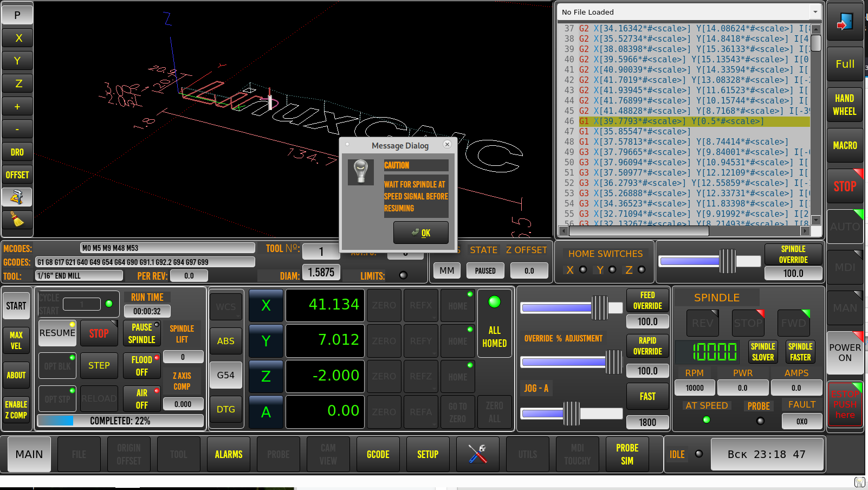Click the ALL HOMED button
Image resolution: width=868 pixels, height=490 pixels.
tap(495, 324)
